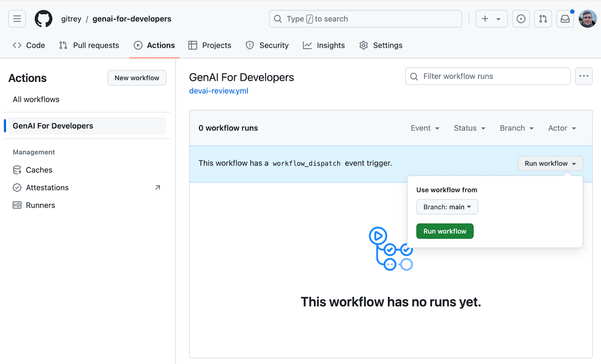Focus the Filter workflow runs field
The width and height of the screenshot is (601, 364).
[488, 76]
